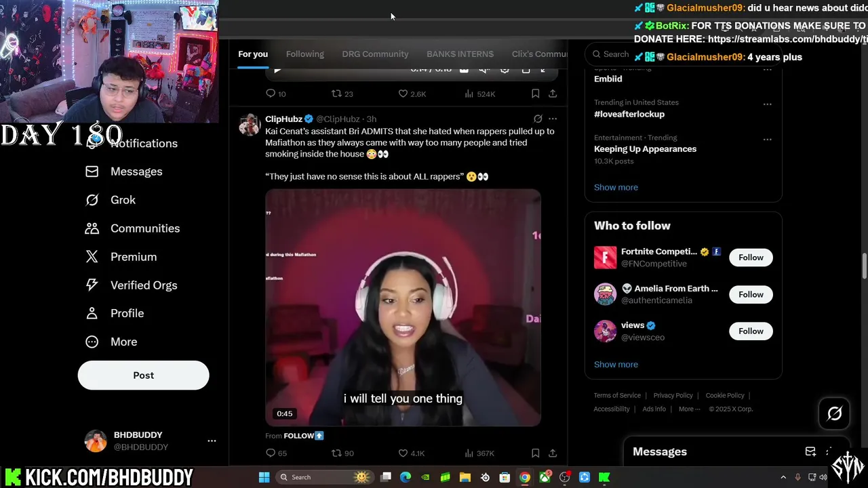Open the Keeping Up Appearances trend
868x488 pixels.
click(x=645, y=149)
